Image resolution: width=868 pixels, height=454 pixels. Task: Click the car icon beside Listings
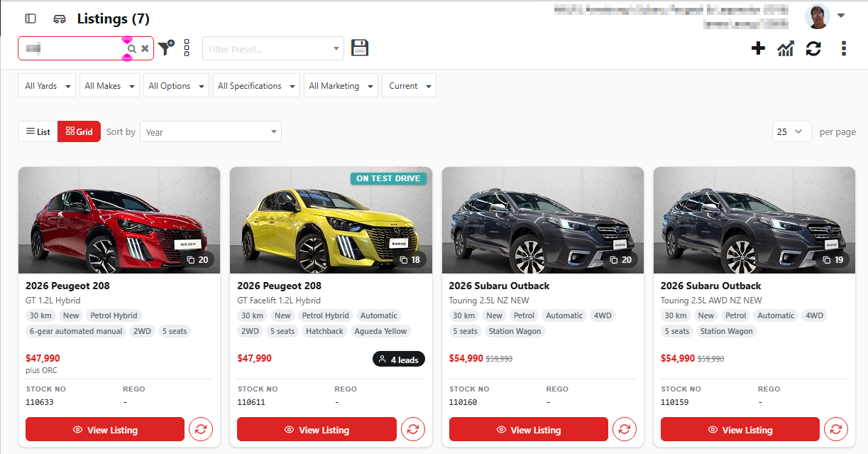tap(60, 18)
